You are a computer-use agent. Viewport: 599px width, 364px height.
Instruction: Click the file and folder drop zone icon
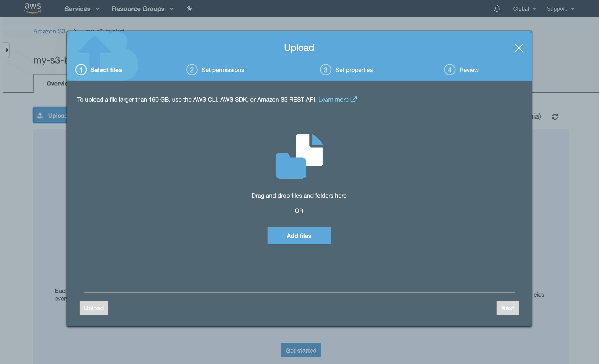(x=299, y=156)
